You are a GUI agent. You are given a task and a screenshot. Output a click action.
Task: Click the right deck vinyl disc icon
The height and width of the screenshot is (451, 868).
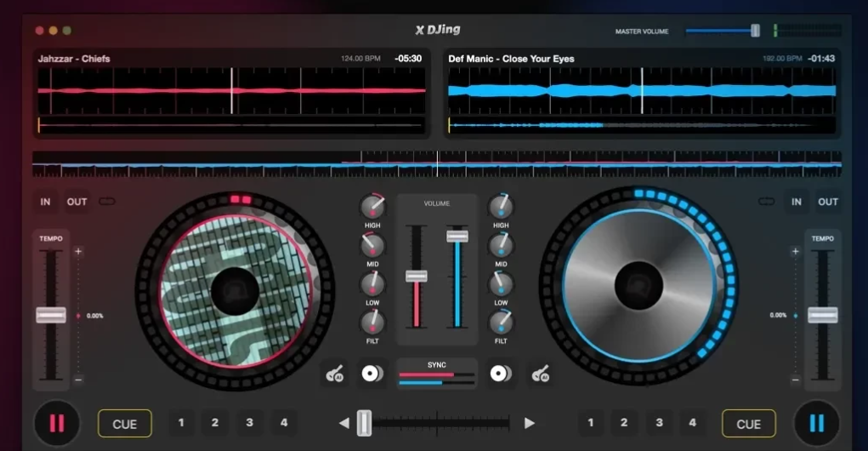[x=501, y=374]
